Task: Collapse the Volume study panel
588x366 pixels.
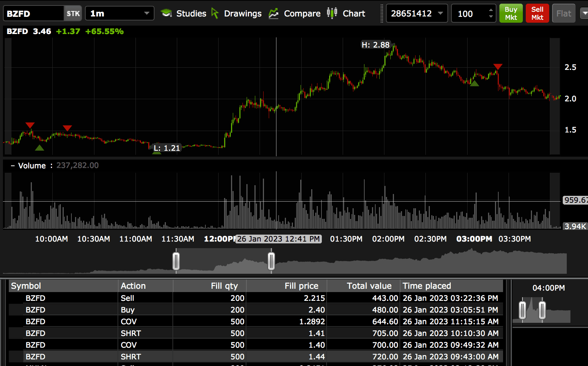Action: tap(12, 166)
